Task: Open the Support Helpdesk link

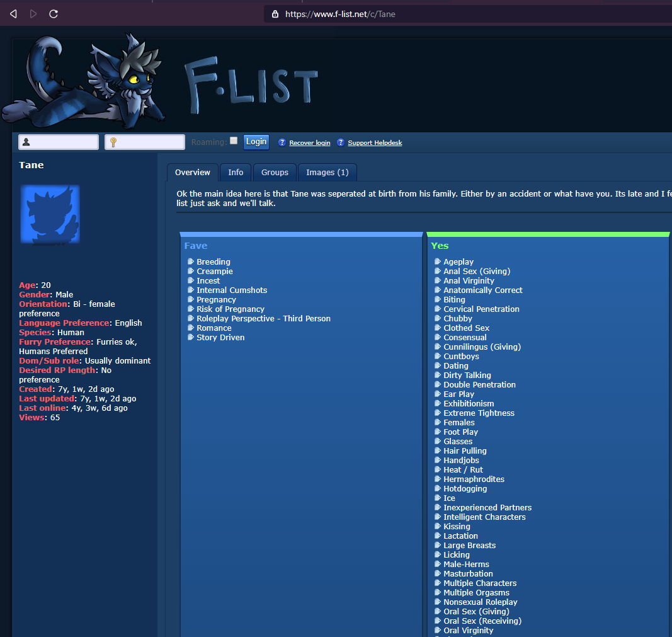Action: 375,143
